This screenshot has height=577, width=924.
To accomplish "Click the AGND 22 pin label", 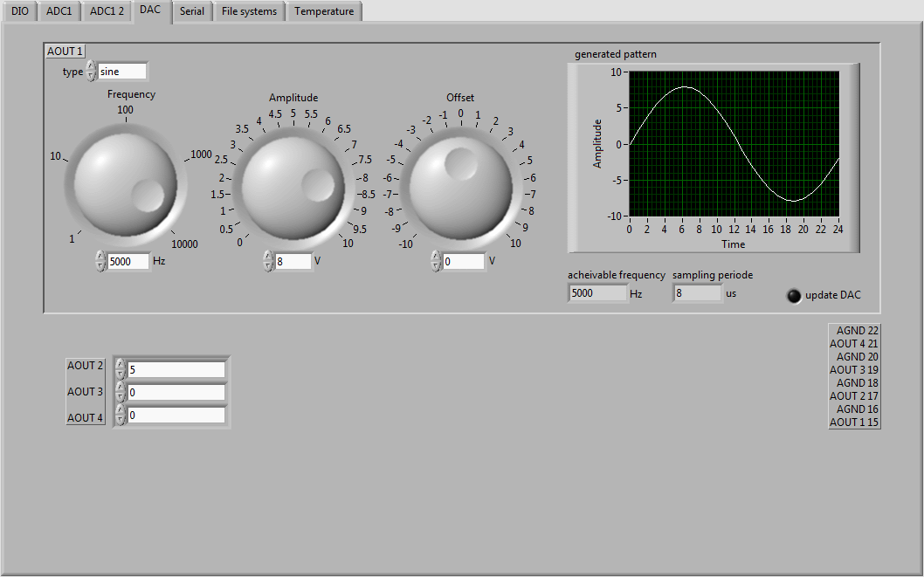I will pyautogui.click(x=858, y=331).
